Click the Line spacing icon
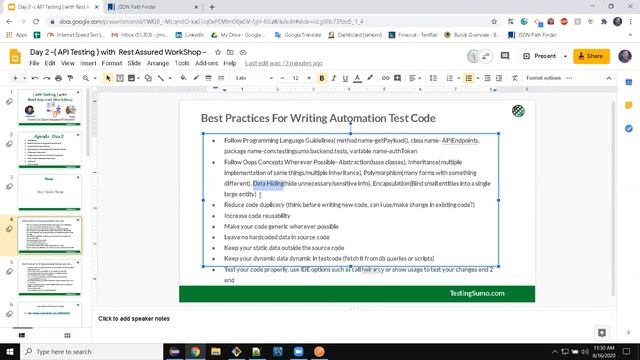This screenshot has height=360, width=640. pos(433,78)
